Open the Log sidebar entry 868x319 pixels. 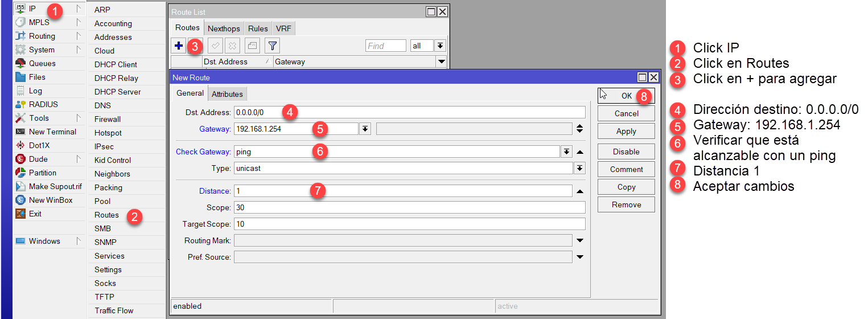click(35, 91)
